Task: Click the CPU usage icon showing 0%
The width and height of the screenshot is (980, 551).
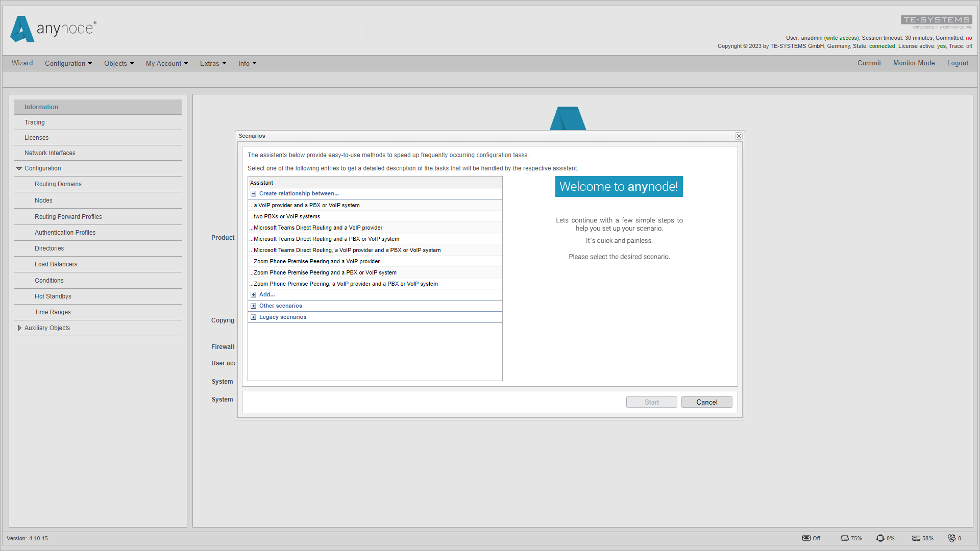Action: pos(880,538)
